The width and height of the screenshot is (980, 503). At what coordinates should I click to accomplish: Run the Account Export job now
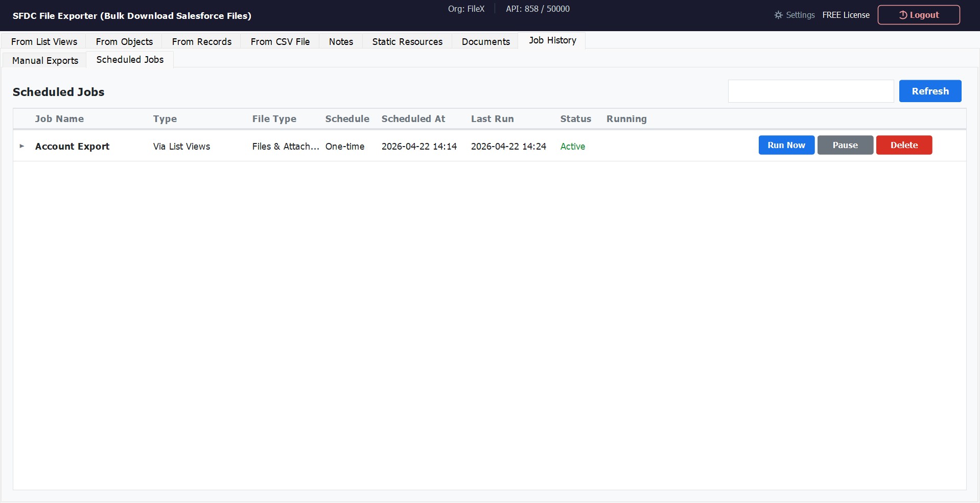(786, 145)
